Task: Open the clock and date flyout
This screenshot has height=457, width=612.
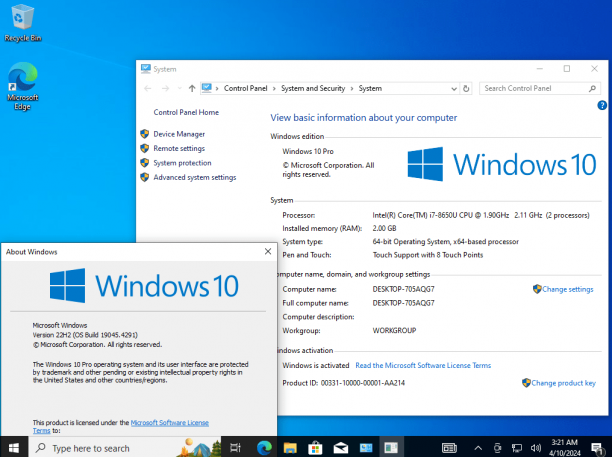Action: coord(565,448)
